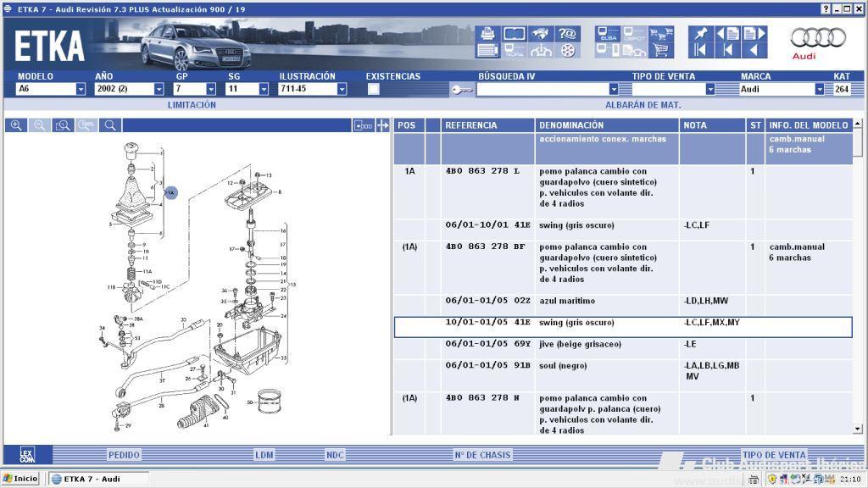Click the ST column header

coord(755,125)
